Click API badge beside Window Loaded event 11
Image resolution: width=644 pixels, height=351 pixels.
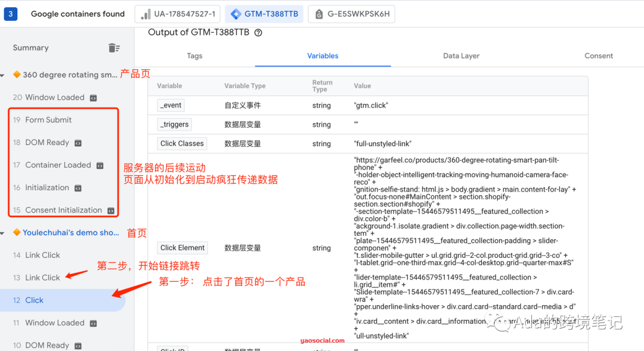[92, 322]
